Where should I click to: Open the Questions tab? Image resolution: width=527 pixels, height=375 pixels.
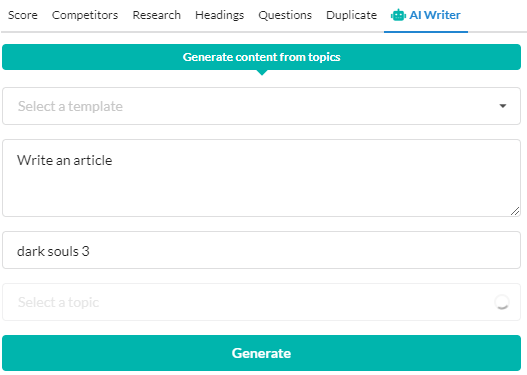pos(285,15)
